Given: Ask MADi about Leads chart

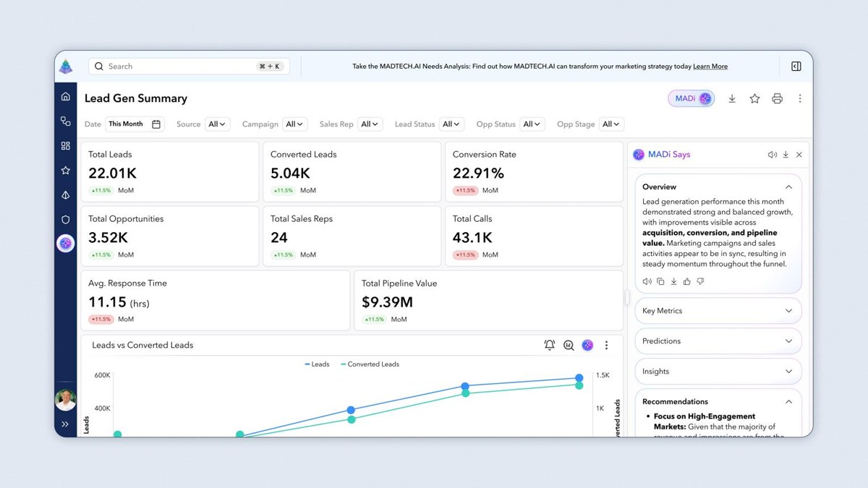Looking at the screenshot, I should pos(587,346).
